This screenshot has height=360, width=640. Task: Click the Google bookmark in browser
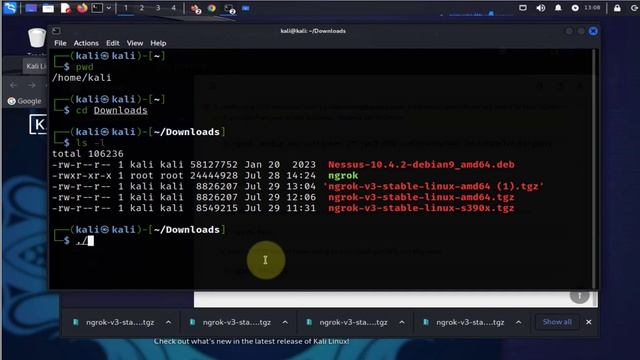(24, 101)
